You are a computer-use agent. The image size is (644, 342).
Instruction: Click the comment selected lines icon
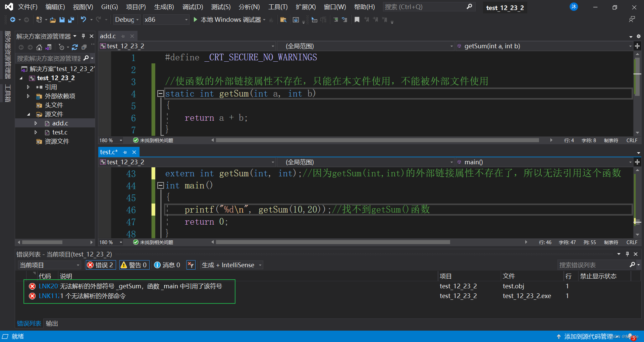point(335,20)
